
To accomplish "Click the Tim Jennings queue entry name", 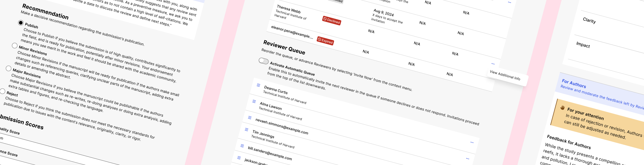I will click(x=263, y=134).
